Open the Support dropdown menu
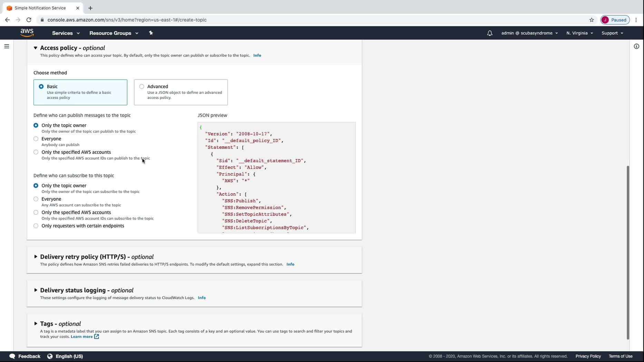 pos(612,33)
